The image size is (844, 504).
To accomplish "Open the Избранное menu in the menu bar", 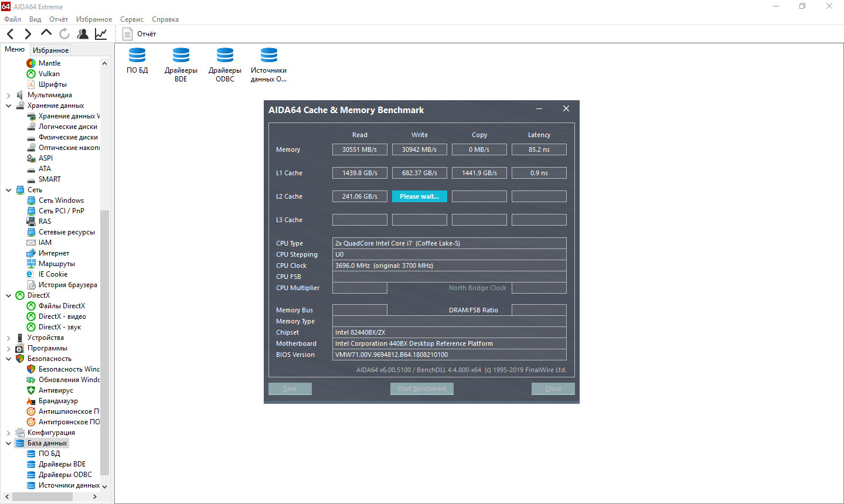I will [94, 19].
